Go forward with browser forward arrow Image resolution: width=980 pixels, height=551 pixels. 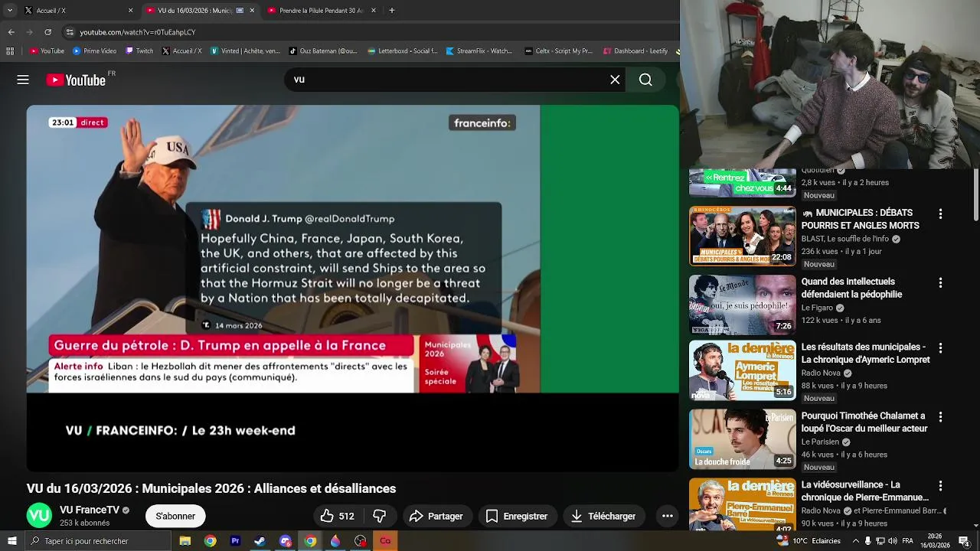[29, 32]
